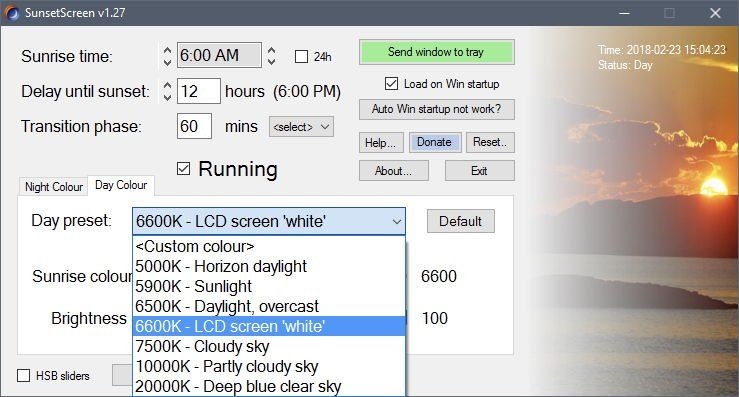Enable the HSB sliders checkbox
Viewport: 739px width, 397px height.
(23, 376)
